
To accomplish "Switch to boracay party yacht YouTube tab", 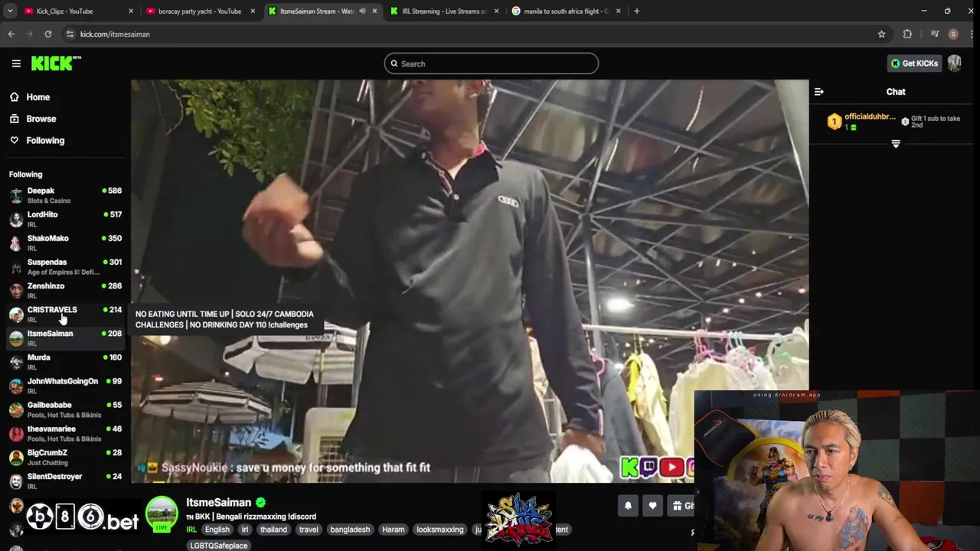I will click(x=199, y=11).
